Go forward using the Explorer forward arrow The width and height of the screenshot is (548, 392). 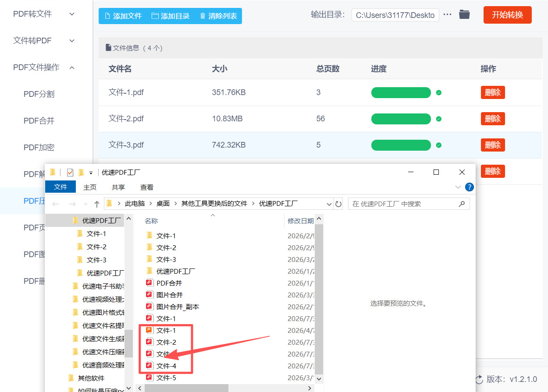pos(72,204)
